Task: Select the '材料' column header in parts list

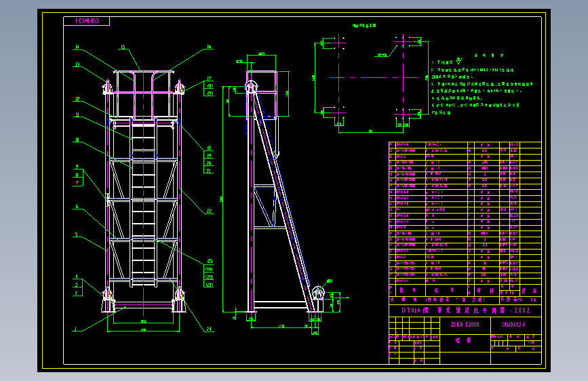Action: [485, 290]
